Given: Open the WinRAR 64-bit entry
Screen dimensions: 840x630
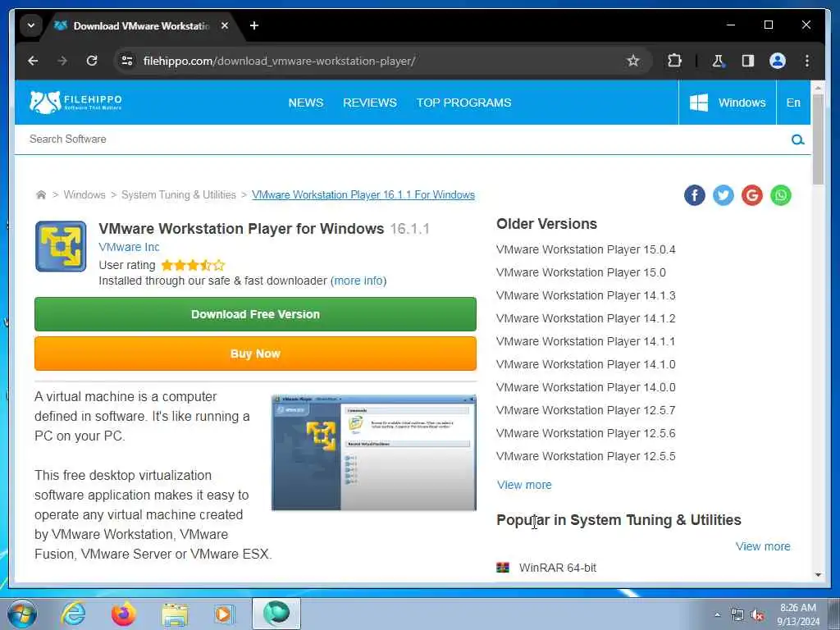Looking at the screenshot, I should [x=557, y=568].
